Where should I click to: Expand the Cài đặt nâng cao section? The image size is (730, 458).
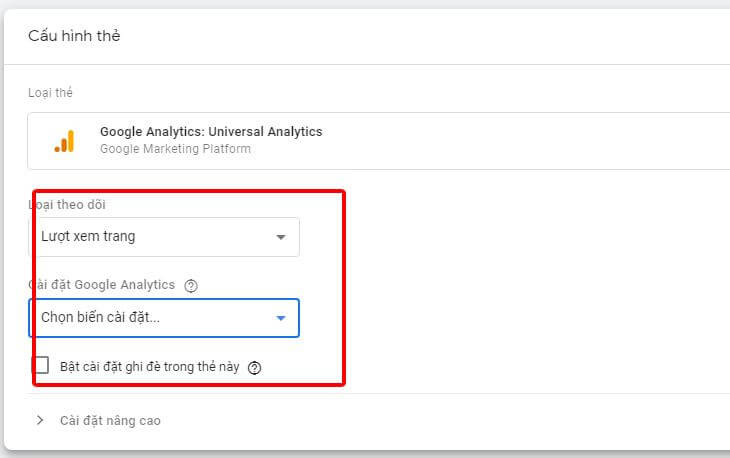[98, 420]
